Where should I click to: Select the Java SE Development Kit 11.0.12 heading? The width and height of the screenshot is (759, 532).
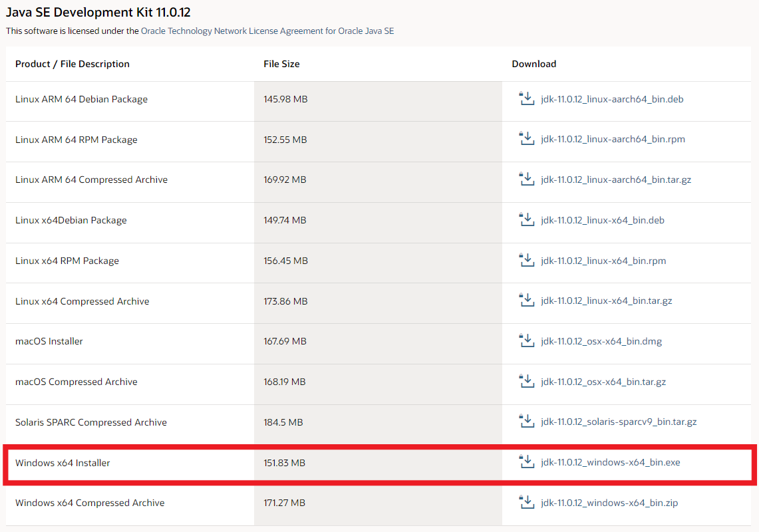(98, 12)
